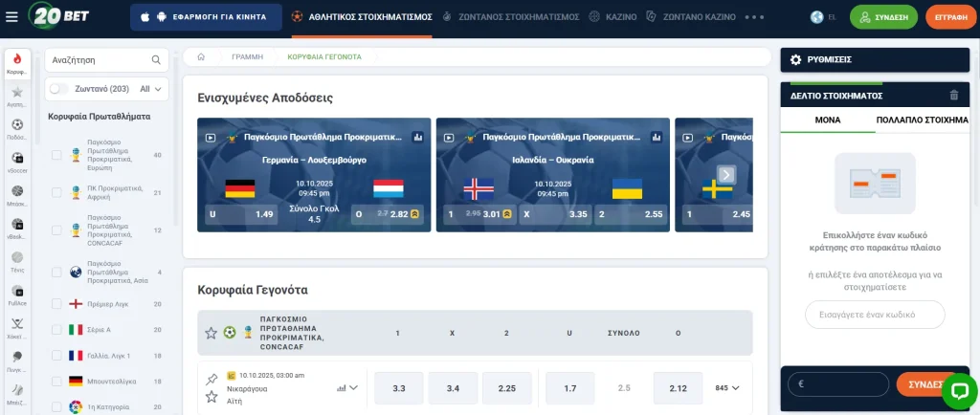Click the home icon in the breadcrumb

[201, 56]
